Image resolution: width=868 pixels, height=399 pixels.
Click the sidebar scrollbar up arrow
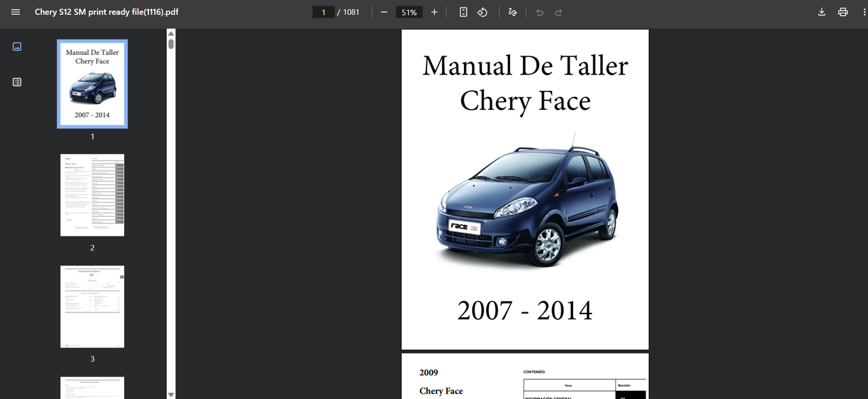point(171,33)
